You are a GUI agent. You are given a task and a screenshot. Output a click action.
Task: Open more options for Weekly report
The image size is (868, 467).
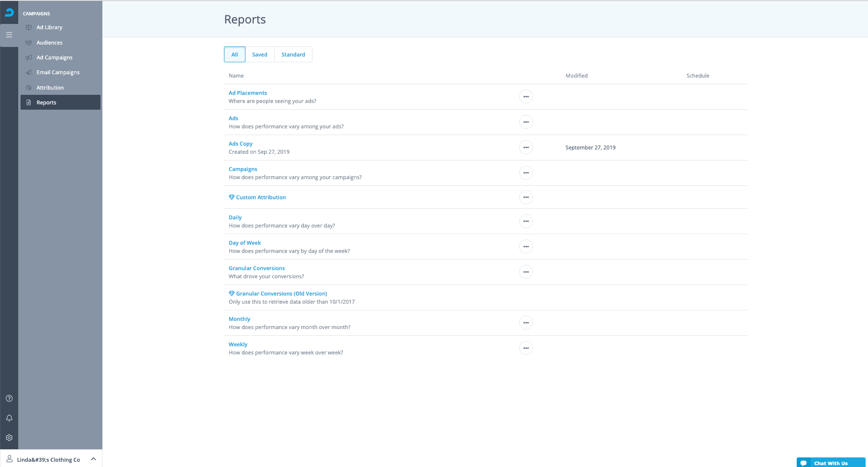point(526,348)
